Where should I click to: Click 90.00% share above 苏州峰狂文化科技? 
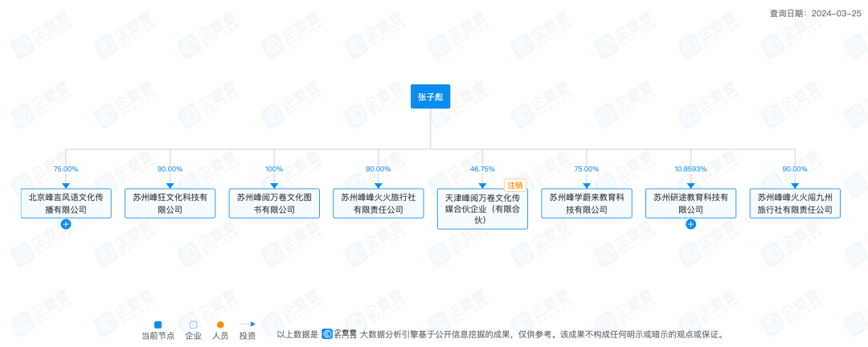pyautogui.click(x=170, y=169)
